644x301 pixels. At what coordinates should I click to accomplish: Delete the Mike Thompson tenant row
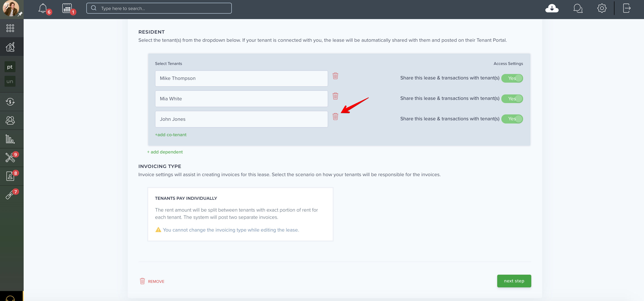pyautogui.click(x=335, y=76)
